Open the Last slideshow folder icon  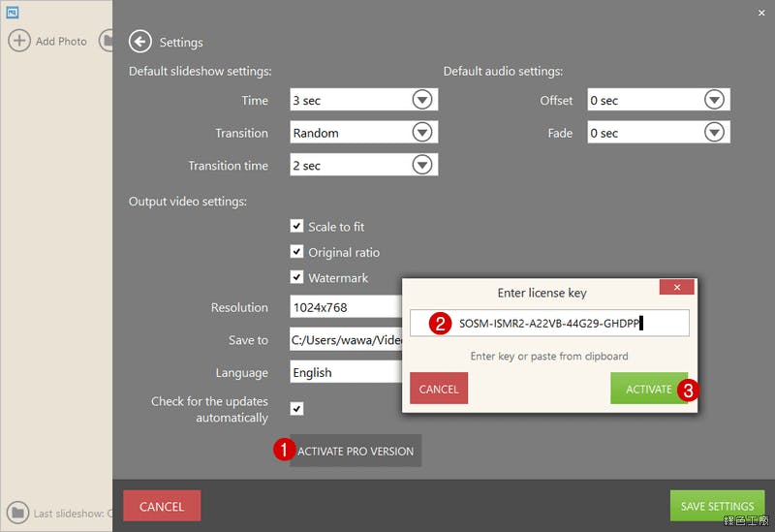(17, 513)
